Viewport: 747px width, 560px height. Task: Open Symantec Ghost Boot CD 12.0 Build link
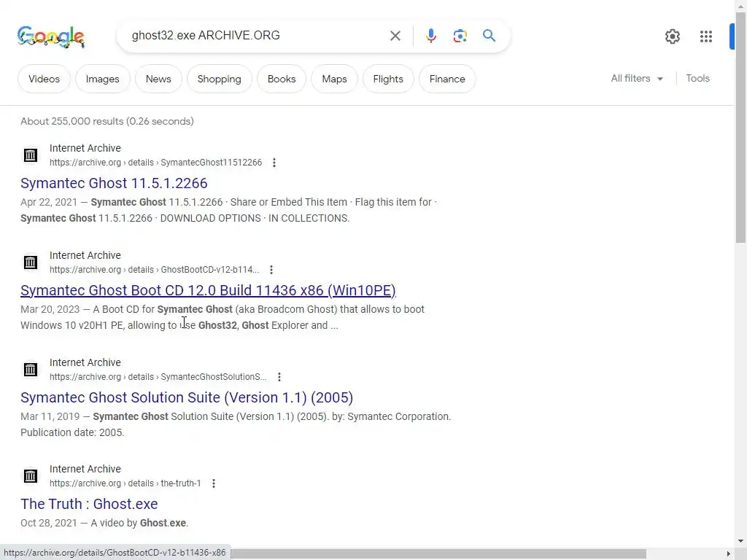tap(208, 290)
